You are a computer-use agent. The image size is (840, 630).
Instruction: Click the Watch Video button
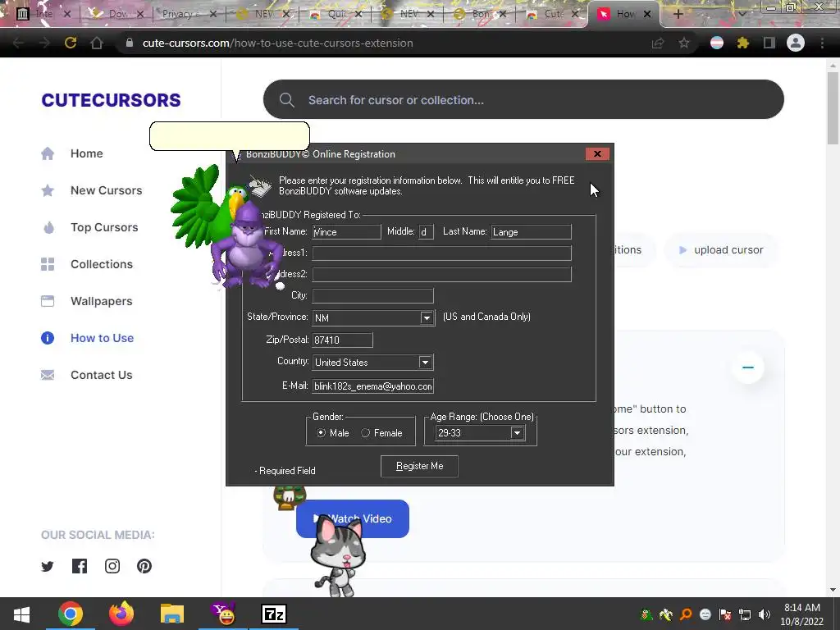pyautogui.click(x=353, y=518)
